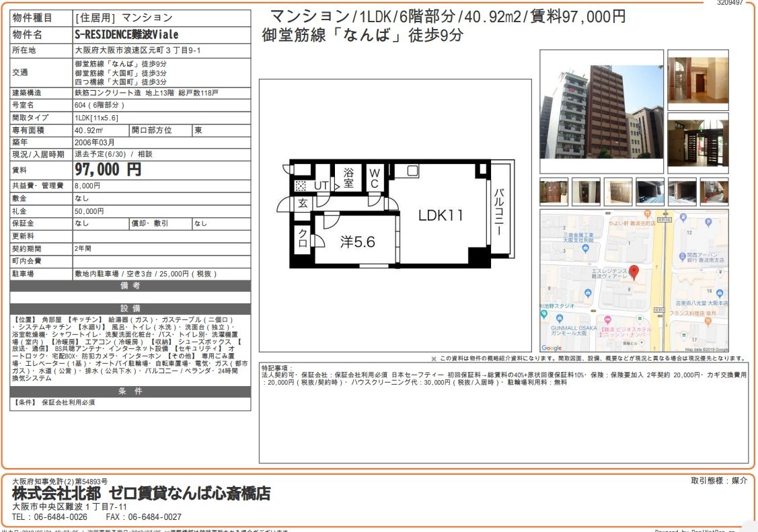Click the 特記事項 notes heading
Viewport: 758px width, 532px height.
coord(277,368)
